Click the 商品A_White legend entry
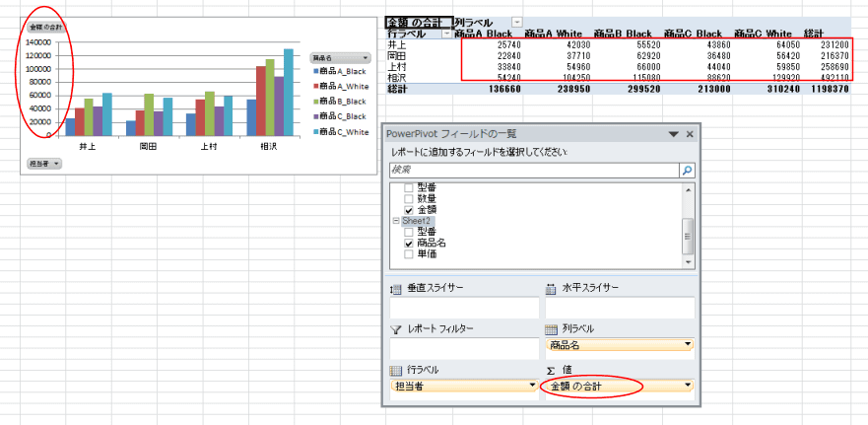The image size is (868, 425). [342, 87]
